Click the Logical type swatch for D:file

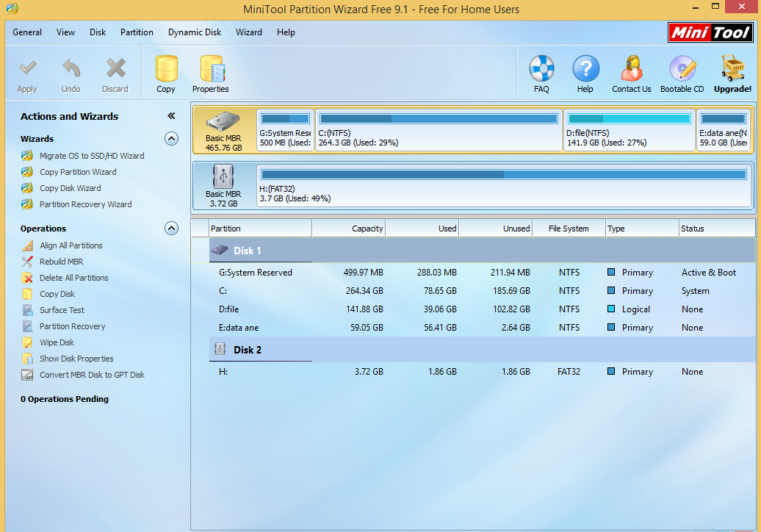tap(611, 309)
